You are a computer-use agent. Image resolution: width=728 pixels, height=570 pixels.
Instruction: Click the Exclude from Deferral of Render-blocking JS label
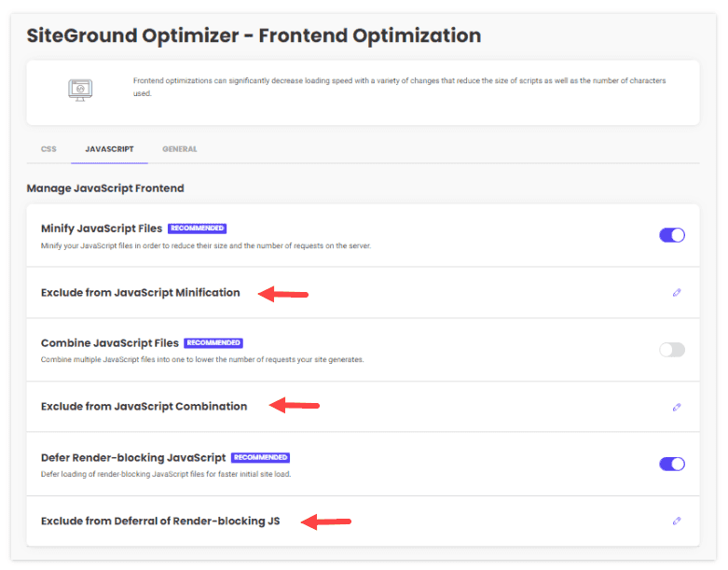click(x=160, y=521)
